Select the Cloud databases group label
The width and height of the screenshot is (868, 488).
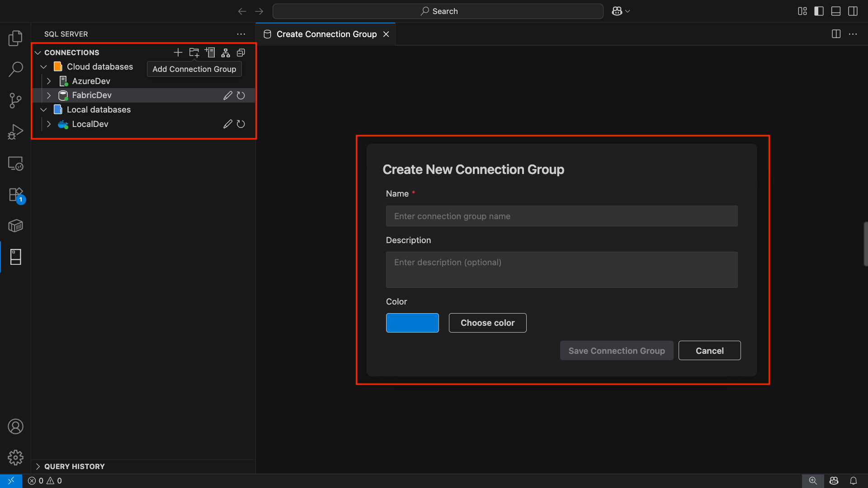click(100, 67)
